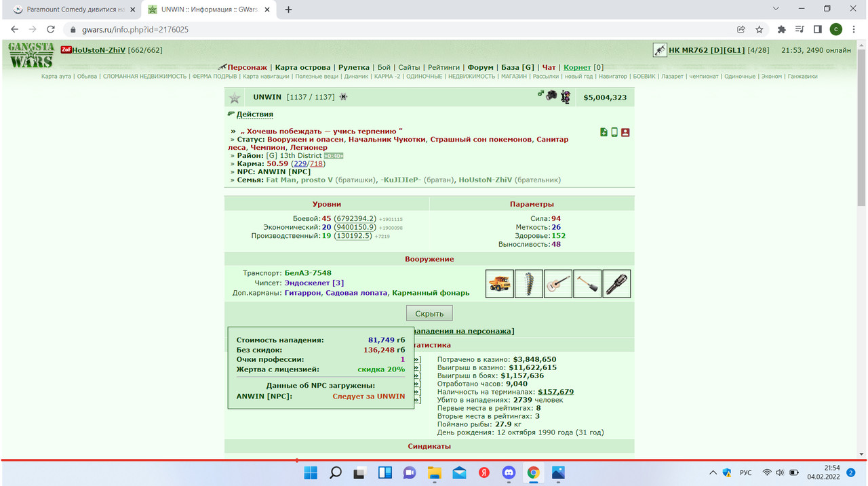Open Discord from taskbar
The width and height of the screenshot is (868, 486).
[x=509, y=472]
